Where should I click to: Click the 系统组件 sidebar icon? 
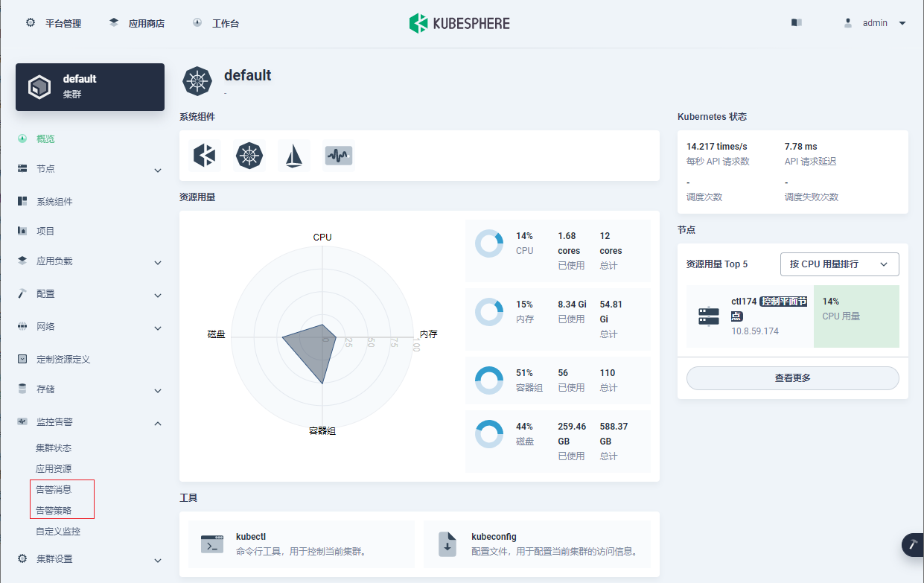click(x=22, y=202)
